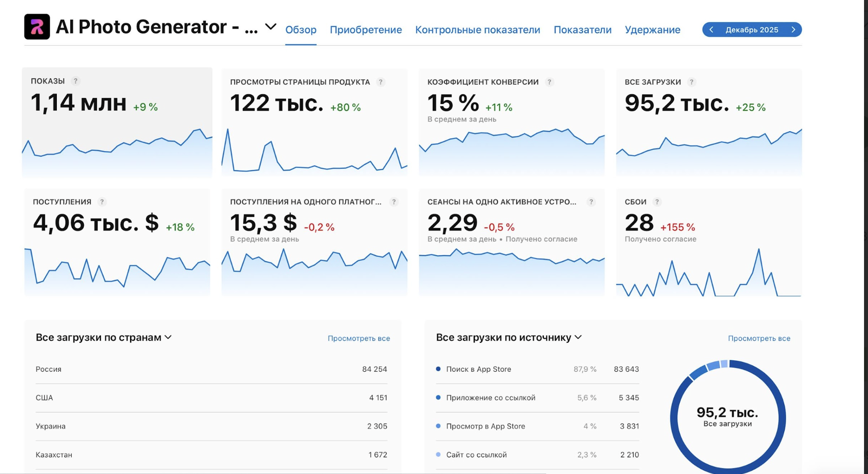
Task: Click the Просмотр в App Store source row
Action: pyautogui.click(x=538, y=426)
